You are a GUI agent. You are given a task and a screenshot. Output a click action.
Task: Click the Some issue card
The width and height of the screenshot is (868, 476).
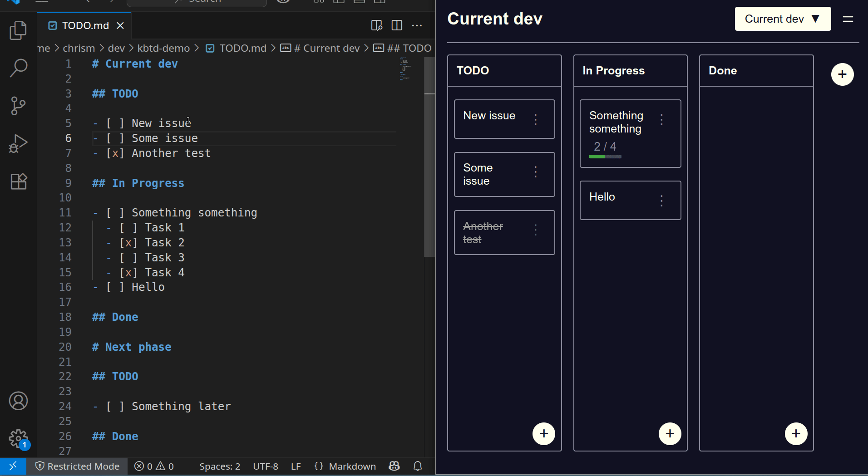(504, 174)
